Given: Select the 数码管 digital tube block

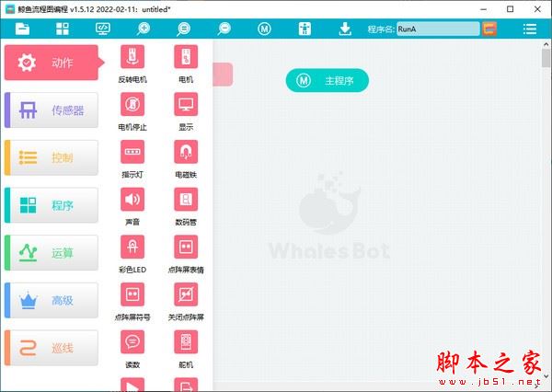Looking at the screenshot, I should [186, 200].
